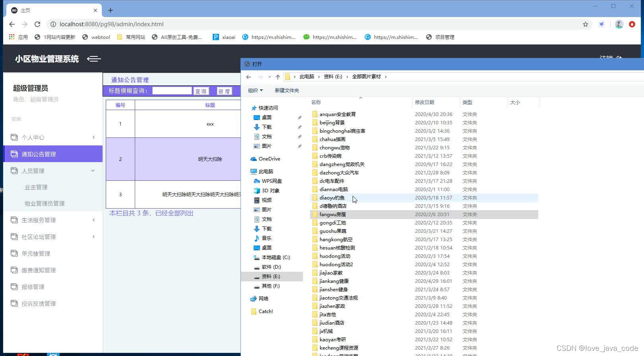
Task: Select the hangkong航空 folder
Action: tap(424, 240)
